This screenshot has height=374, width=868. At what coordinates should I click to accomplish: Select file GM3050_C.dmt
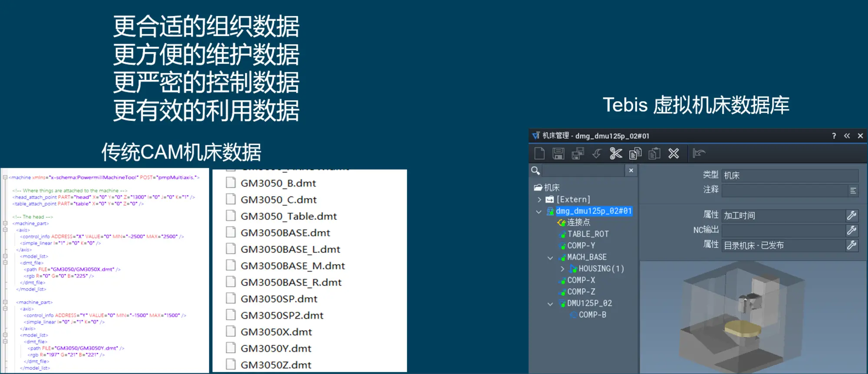pyautogui.click(x=279, y=200)
